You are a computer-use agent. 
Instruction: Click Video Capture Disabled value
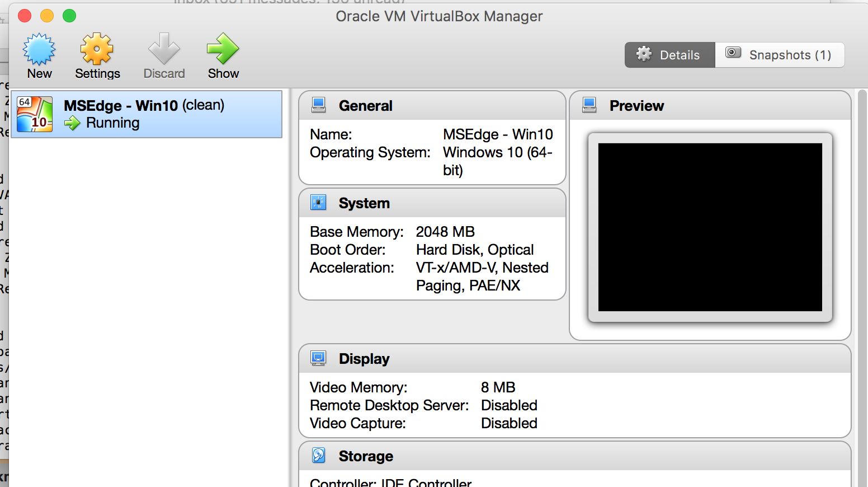tap(509, 423)
